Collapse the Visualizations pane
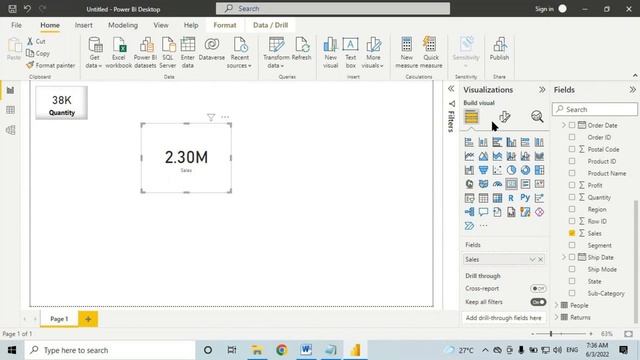 tap(542, 89)
